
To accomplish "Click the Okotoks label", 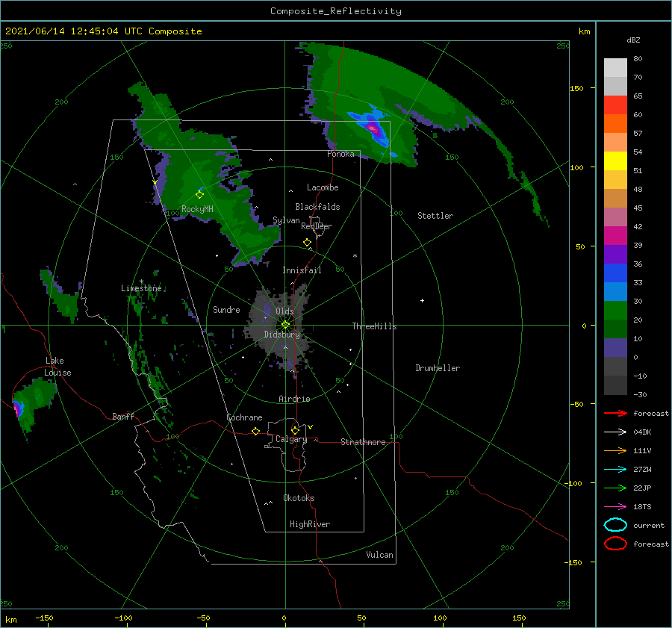I will click(x=299, y=498).
